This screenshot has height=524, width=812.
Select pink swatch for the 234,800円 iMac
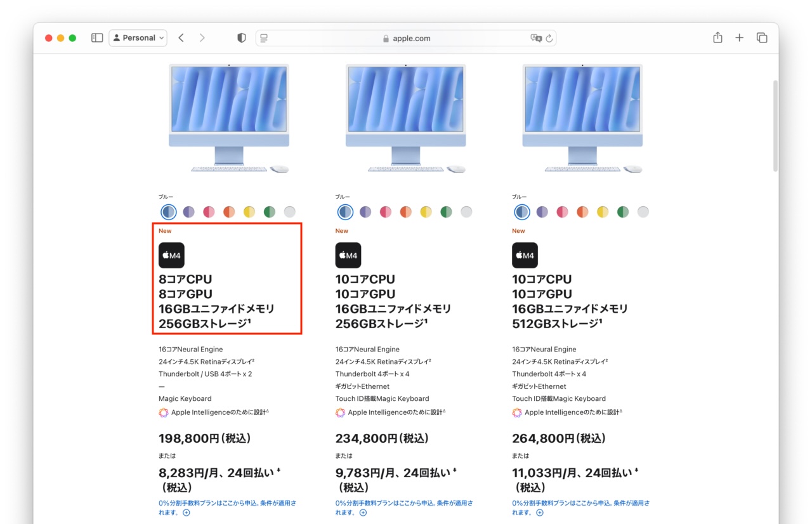pos(386,212)
